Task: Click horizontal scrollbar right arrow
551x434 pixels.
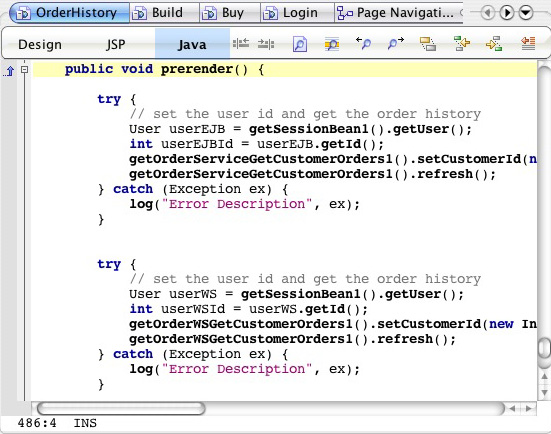Action: tap(528, 408)
